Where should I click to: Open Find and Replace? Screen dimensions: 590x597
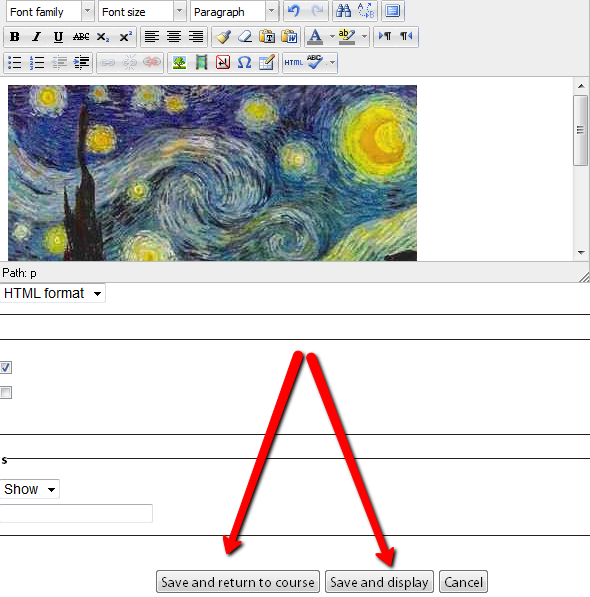pyautogui.click(x=366, y=11)
